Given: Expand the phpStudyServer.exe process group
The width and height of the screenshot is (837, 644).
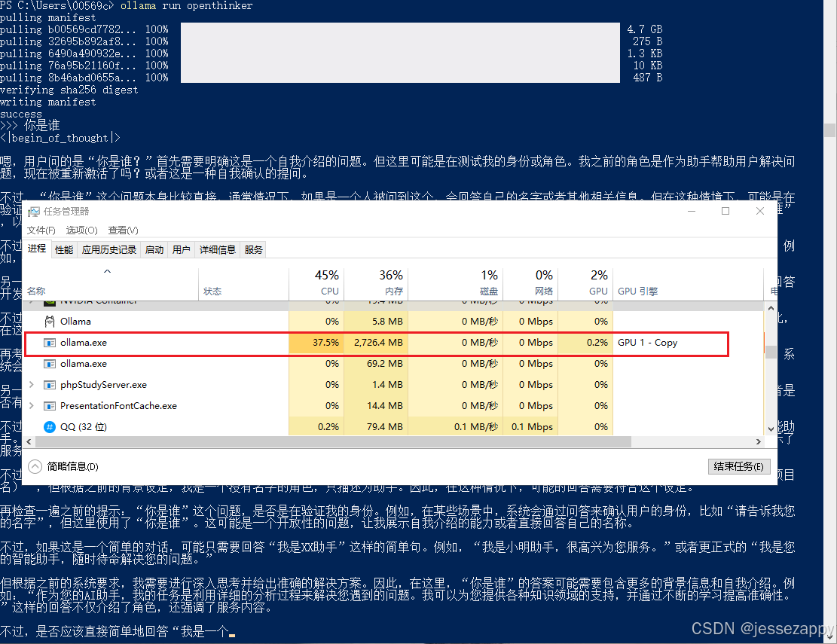Looking at the screenshot, I should coord(32,385).
